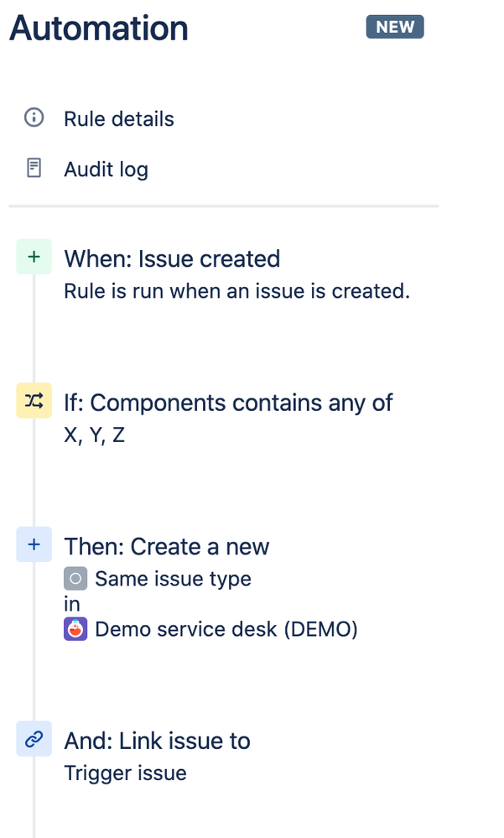Click the blue chain link action icon

(x=34, y=739)
